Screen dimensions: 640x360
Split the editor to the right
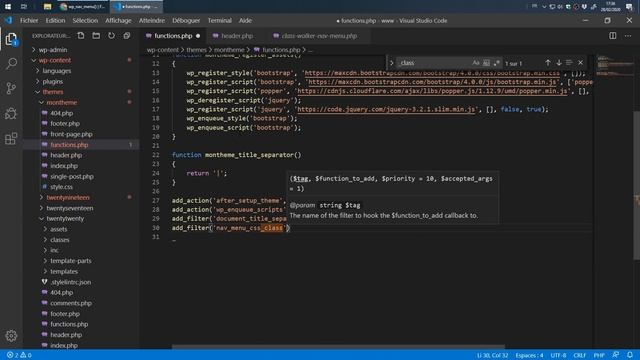613,36
